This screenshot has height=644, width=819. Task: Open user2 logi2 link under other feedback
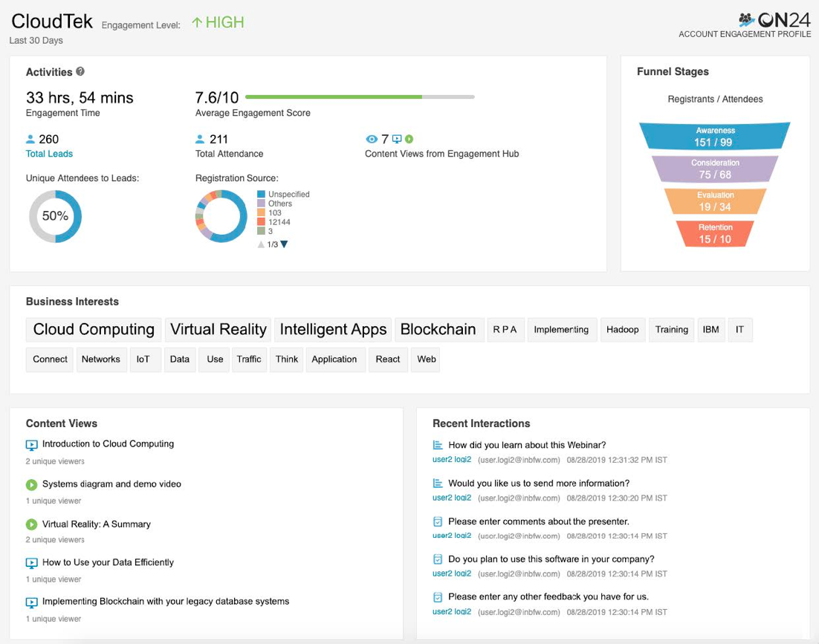point(452,611)
